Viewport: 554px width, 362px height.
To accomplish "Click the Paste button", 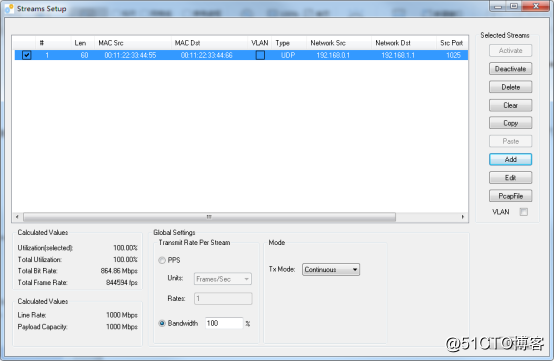I will tap(511, 141).
